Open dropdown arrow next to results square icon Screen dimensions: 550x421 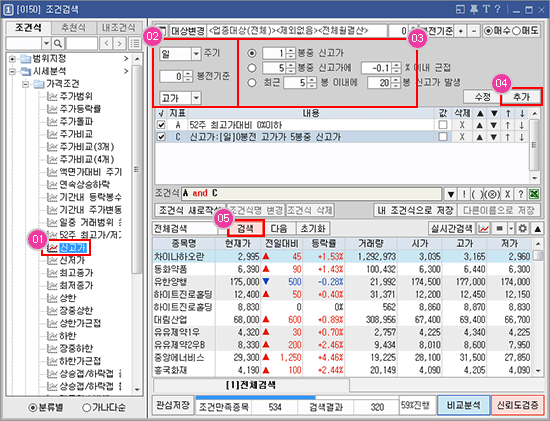[x=511, y=229]
